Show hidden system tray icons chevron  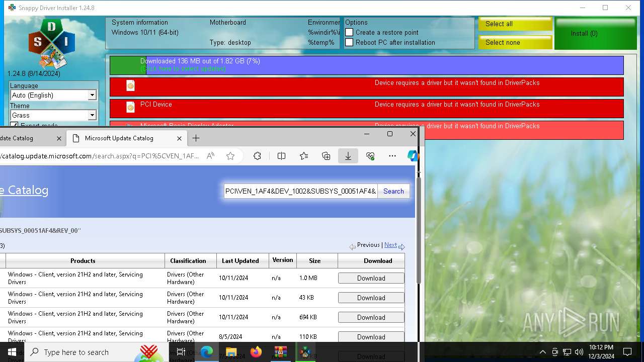tap(543, 352)
